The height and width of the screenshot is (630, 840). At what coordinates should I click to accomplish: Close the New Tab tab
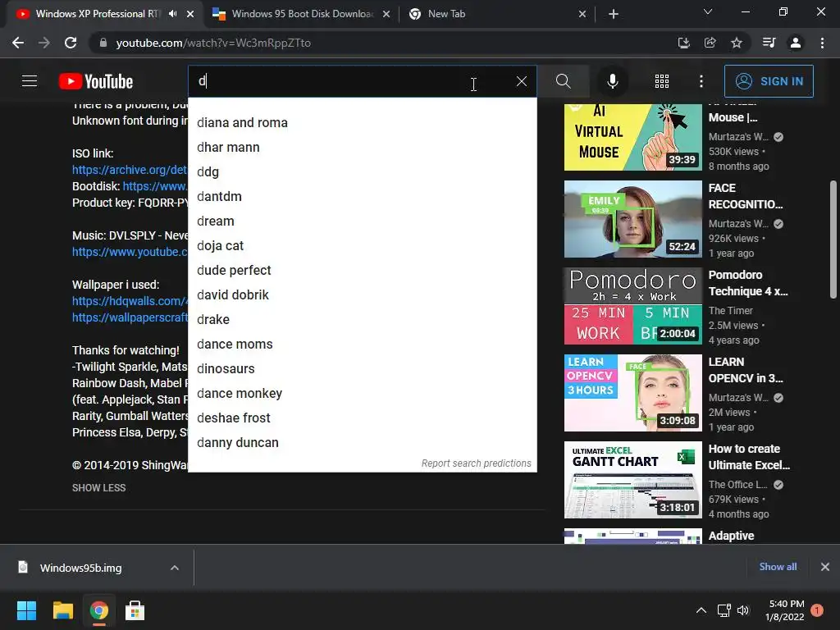(582, 14)
